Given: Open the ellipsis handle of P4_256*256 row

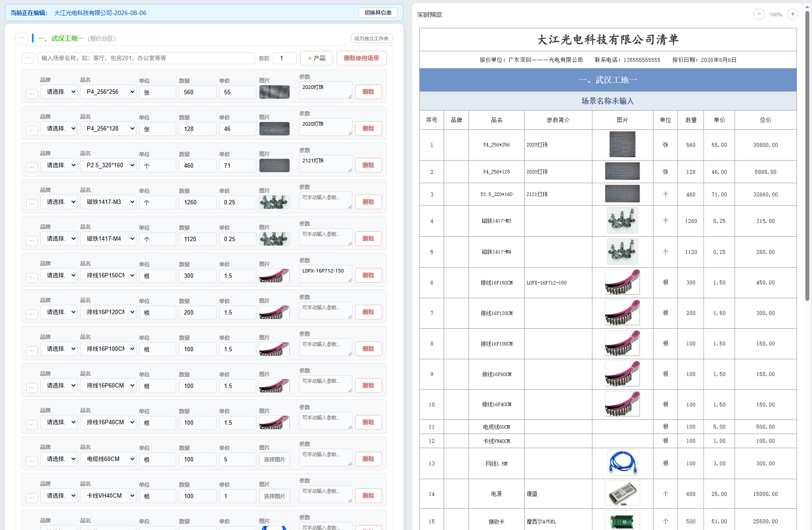Looking at the screenshot, I should point(31,94).
